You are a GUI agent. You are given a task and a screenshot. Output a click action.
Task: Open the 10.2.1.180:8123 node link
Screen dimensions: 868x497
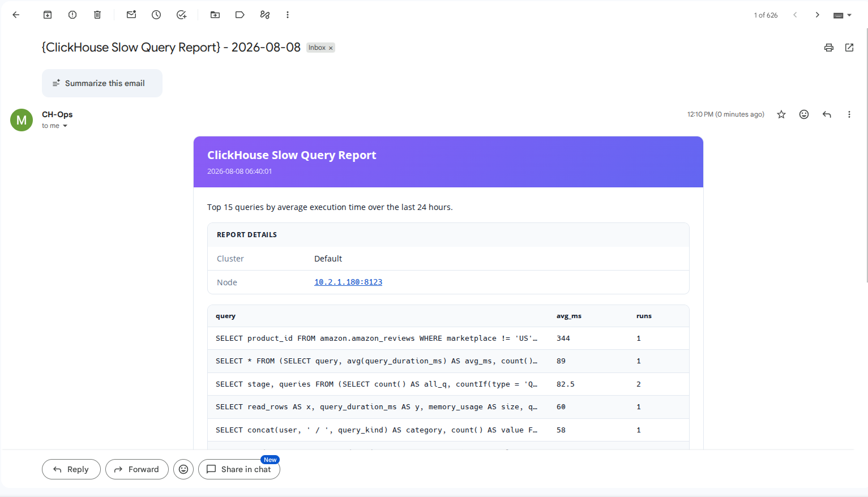[x=348, y=282]
